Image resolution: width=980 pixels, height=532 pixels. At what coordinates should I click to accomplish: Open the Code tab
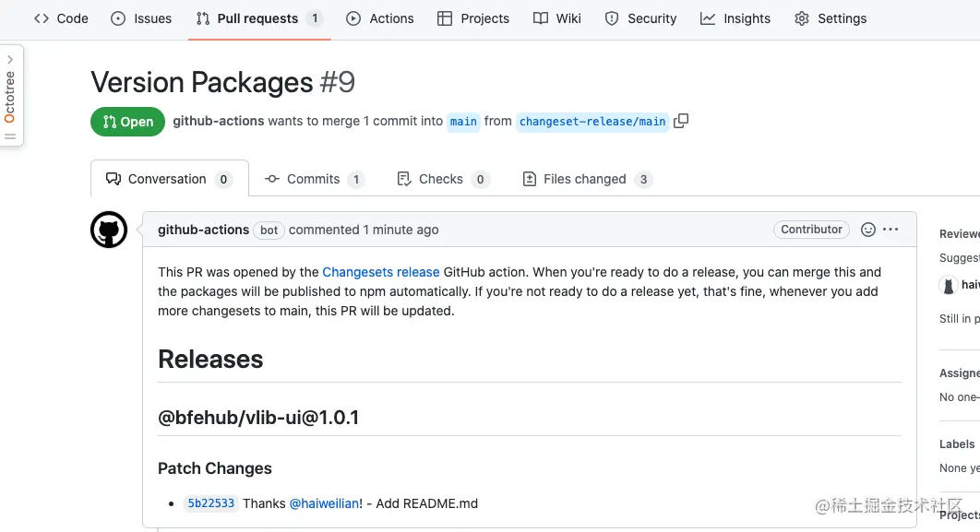click(61, 18)
